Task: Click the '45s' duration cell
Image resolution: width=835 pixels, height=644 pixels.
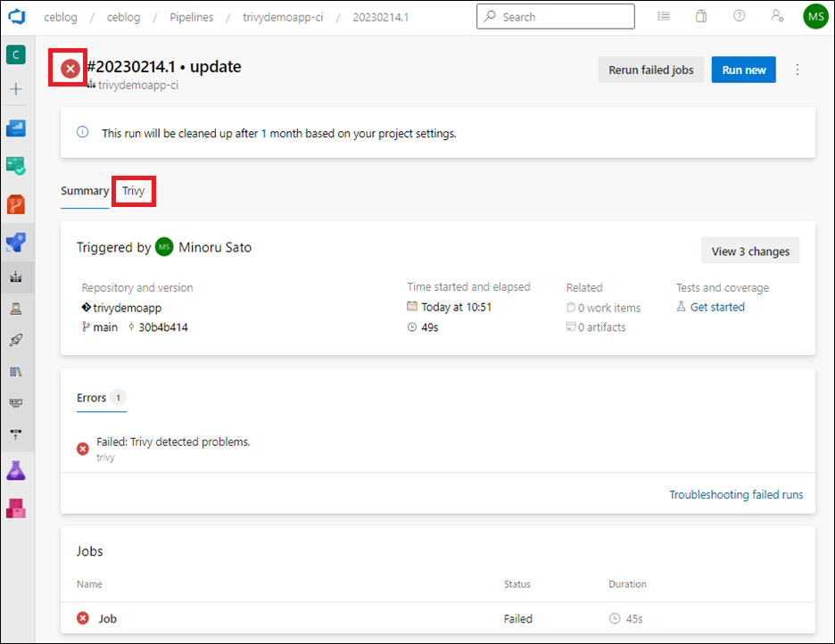Action: (x=634, y=618)
